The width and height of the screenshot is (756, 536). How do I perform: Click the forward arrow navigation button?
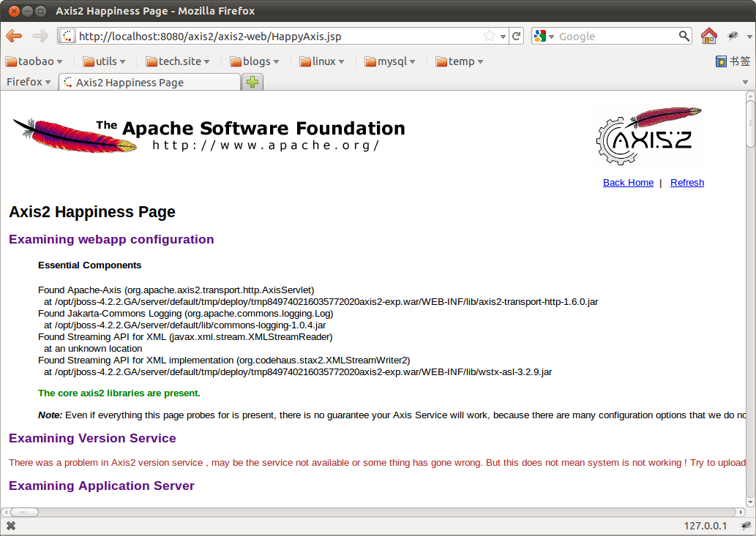40,36
